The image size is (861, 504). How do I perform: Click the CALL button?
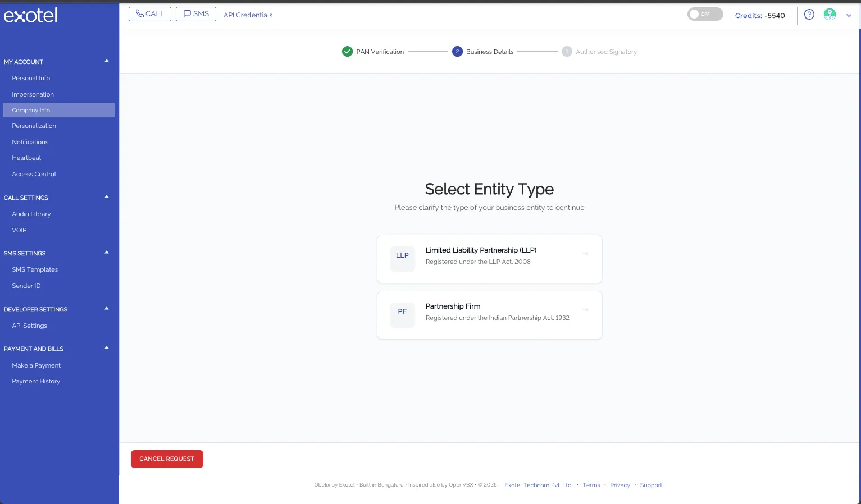tap(150, 14)
